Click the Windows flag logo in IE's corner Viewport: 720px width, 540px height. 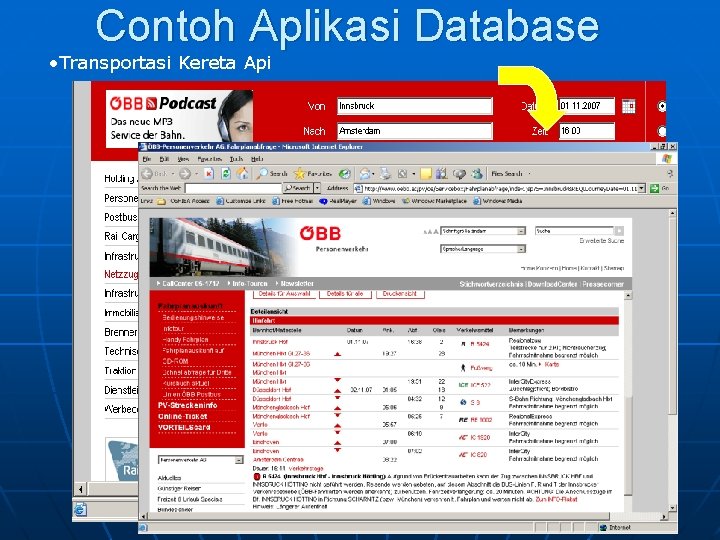(667, 159)
